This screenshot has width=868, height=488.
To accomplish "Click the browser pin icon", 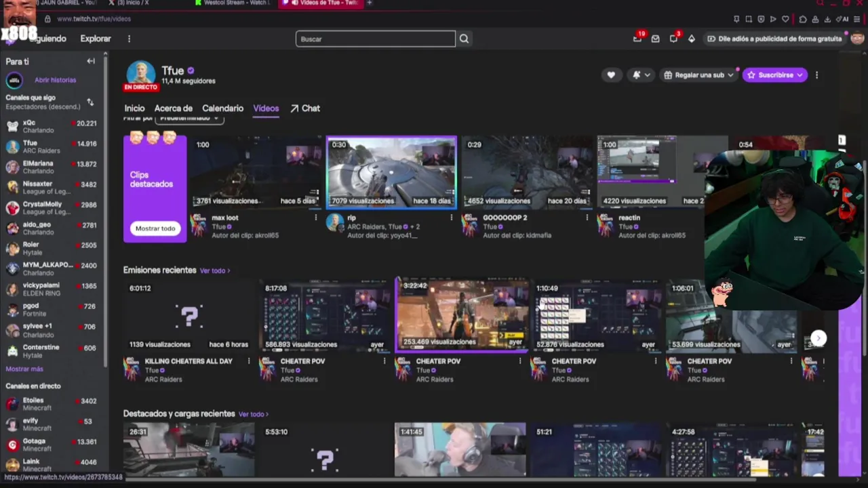I will click(736, 19).
